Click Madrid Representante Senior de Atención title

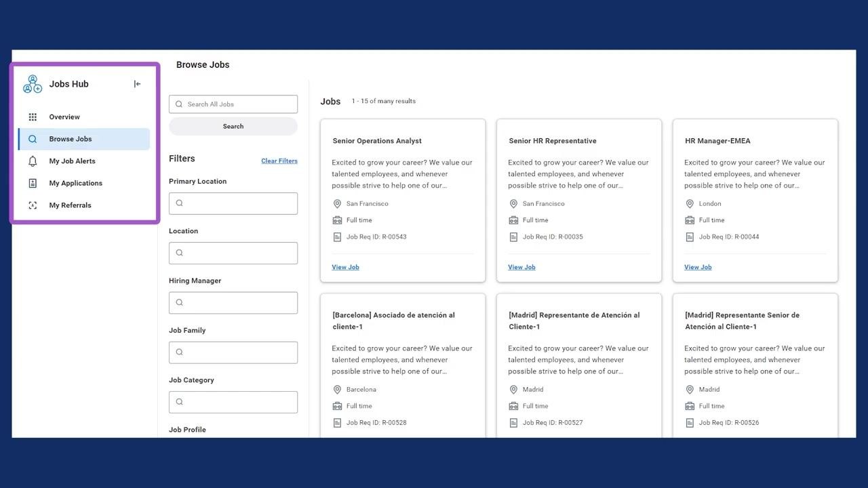[742, 321]
